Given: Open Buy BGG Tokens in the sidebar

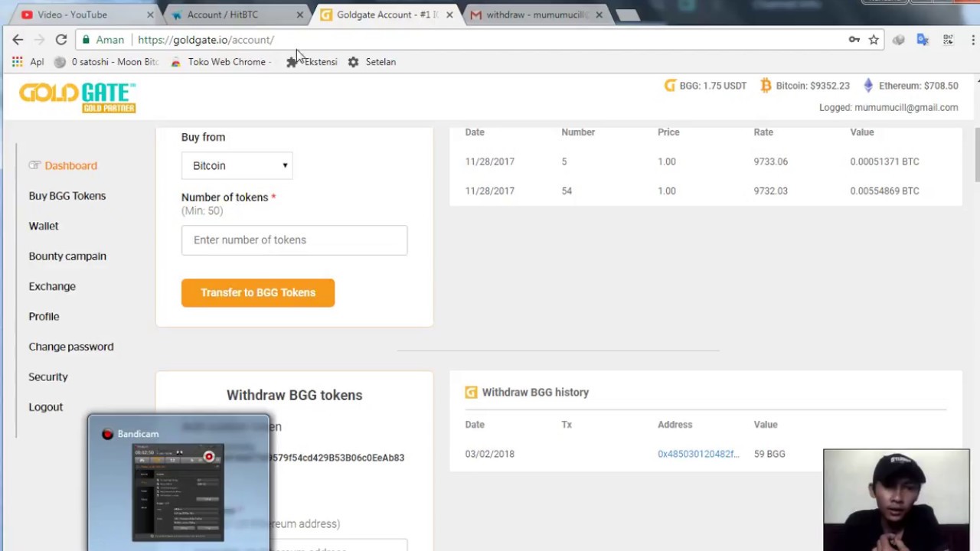Looking at the screenshot, I should [x=67, y=196].
